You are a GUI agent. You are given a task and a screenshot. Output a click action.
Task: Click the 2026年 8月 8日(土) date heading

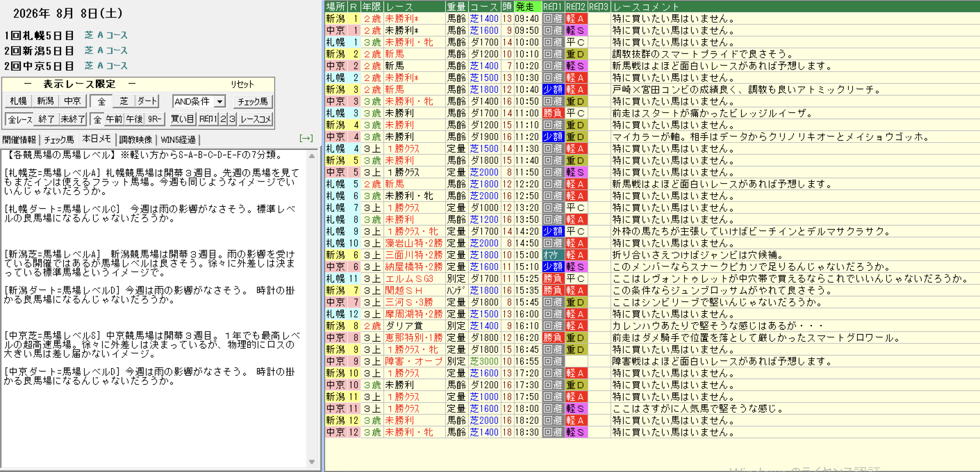pos(68,13)
